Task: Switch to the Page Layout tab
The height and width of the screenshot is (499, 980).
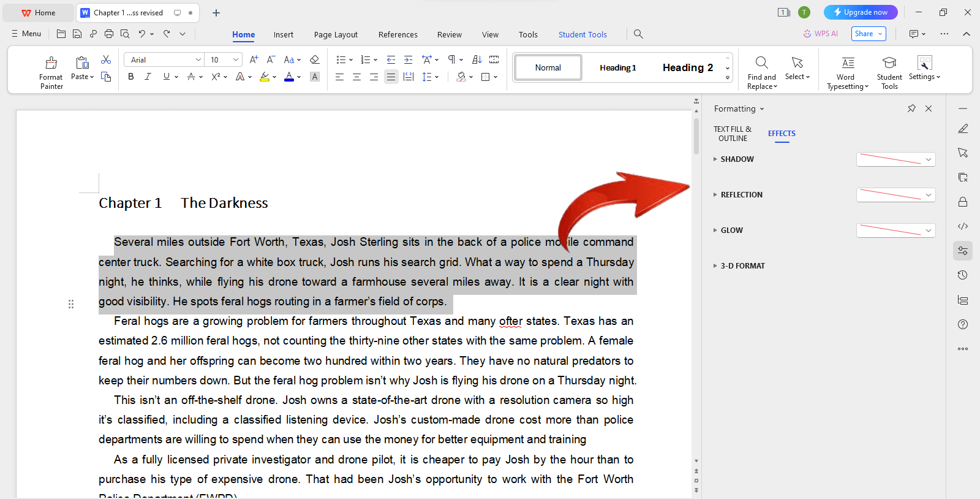Action: tap(336, 35)
